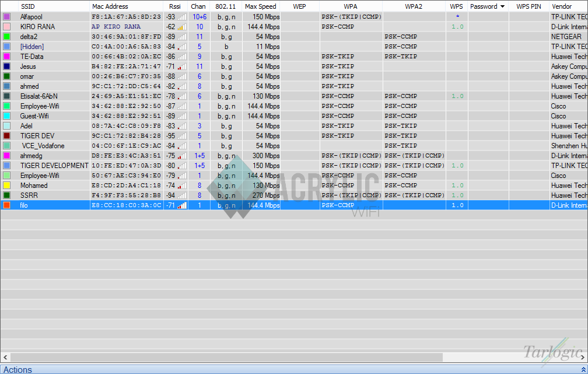Click the signal icon for SSRR
Screen dimensions: 588x374
tap(182, 195)
